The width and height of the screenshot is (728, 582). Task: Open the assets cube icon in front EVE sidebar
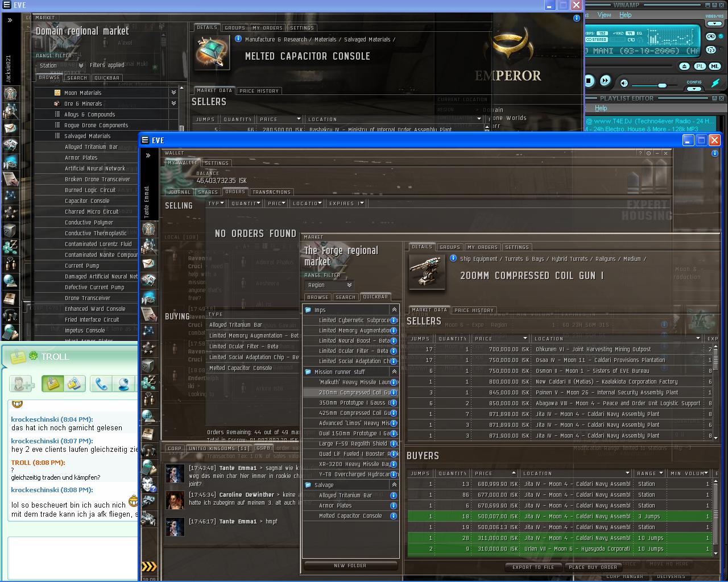tap(149, 365)
